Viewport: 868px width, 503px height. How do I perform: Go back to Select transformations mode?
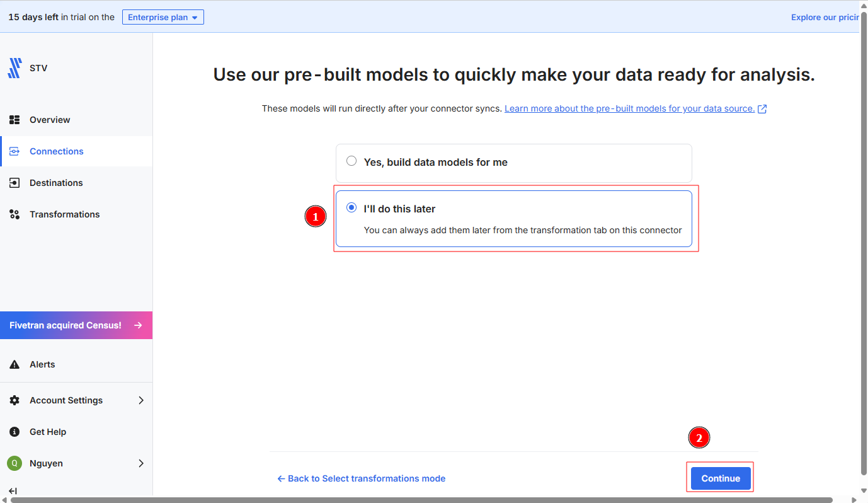coord(362,478)
